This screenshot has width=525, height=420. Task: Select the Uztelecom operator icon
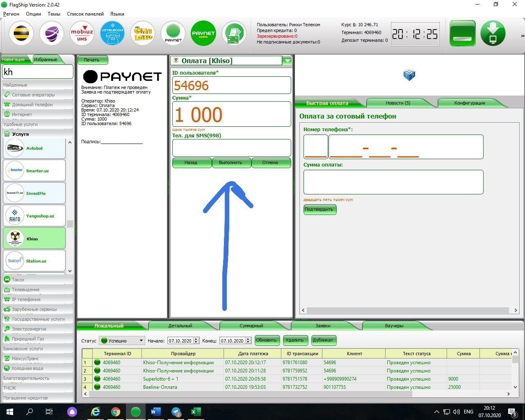[x=112, y=33]
